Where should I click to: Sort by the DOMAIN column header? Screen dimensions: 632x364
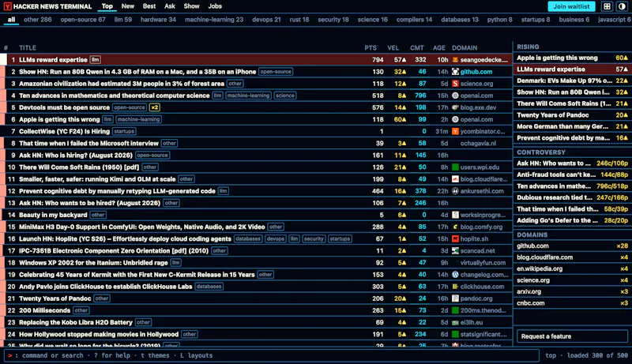pyautogui.click(x=465, y=47)
